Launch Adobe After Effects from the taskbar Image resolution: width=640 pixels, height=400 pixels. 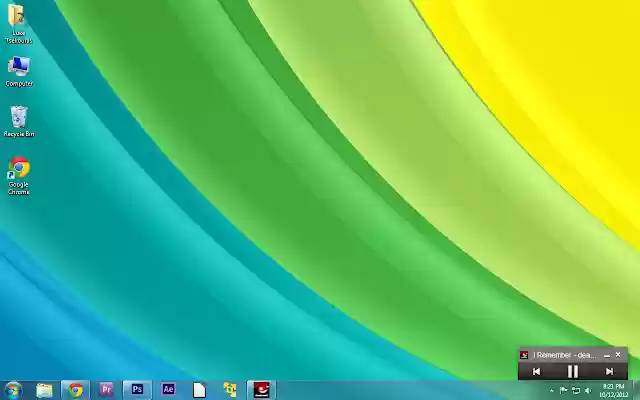click(168, 390)
